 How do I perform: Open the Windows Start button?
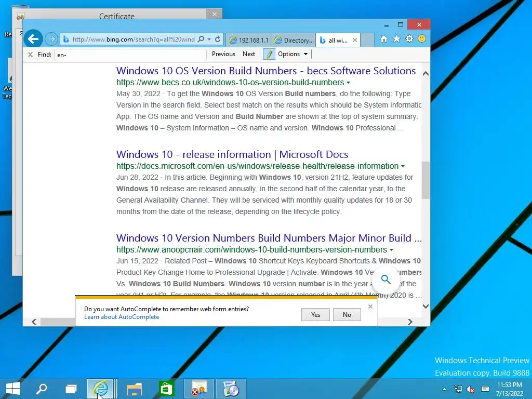pos(13,389)
